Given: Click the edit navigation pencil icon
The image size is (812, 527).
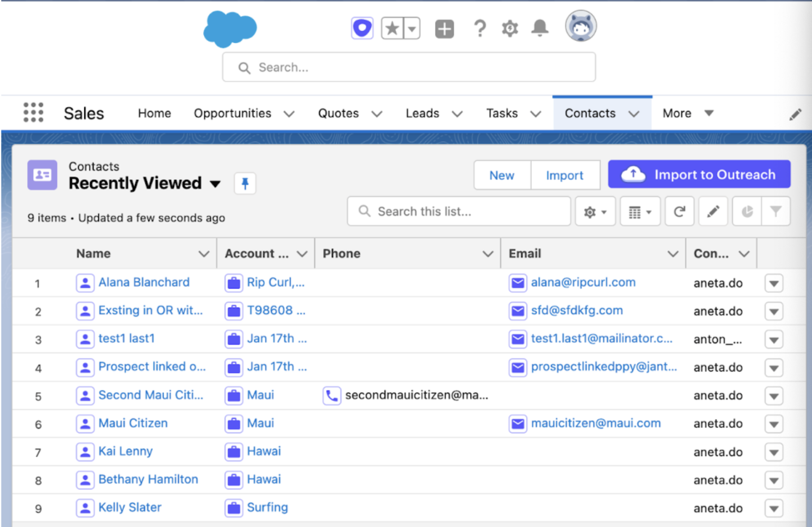Looking at the screenshot, I should 795,114.
